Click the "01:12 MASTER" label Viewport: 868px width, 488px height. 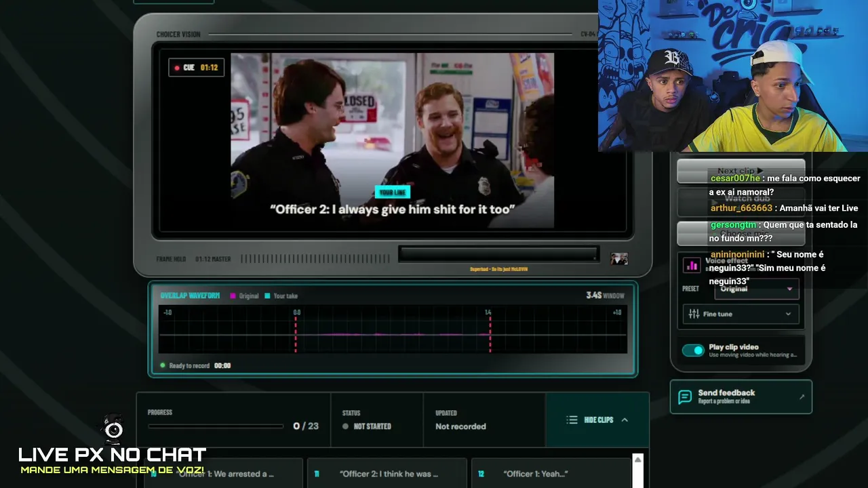point(213,259)
